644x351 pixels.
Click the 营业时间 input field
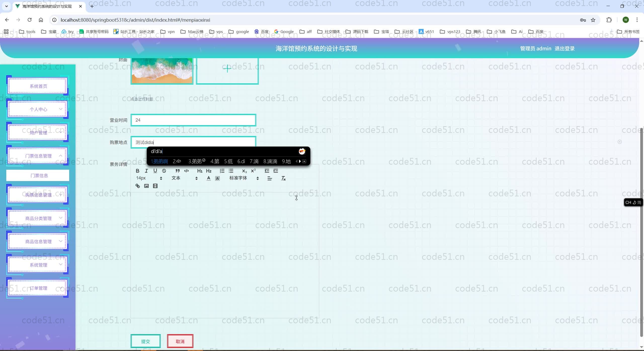[x=193, y=120]
